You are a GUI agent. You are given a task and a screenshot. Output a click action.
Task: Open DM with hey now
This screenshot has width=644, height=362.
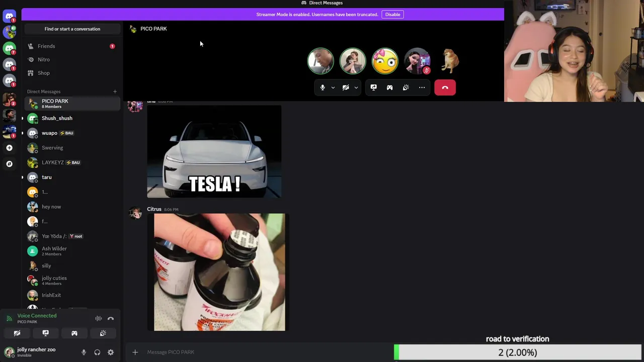pyautogui.click(x=72, y=207)
